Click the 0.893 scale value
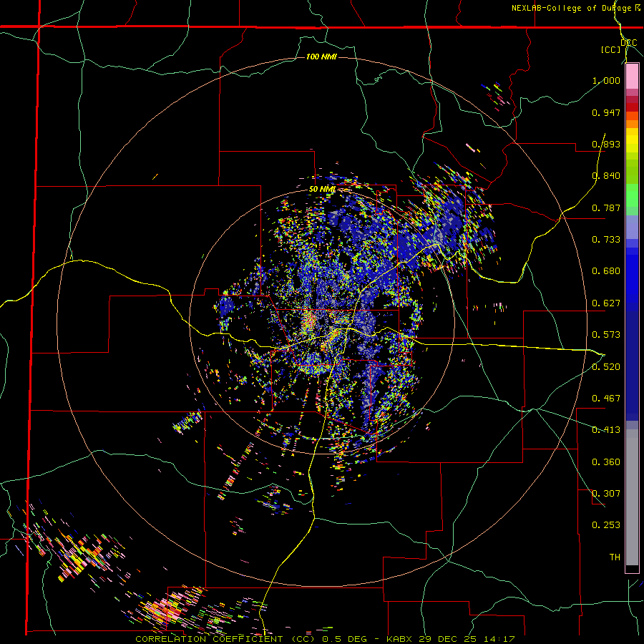Viewport: 644px width, 644px height. 606,144
